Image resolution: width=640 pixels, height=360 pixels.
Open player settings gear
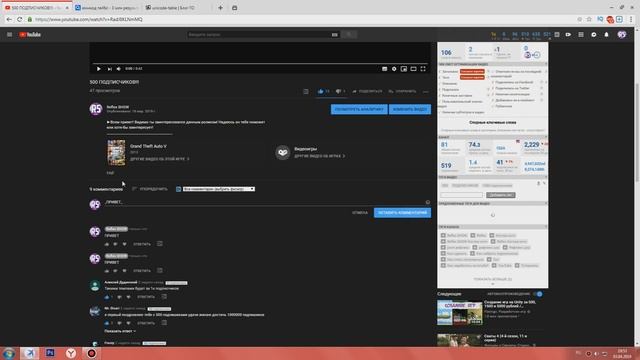(394, 69)
